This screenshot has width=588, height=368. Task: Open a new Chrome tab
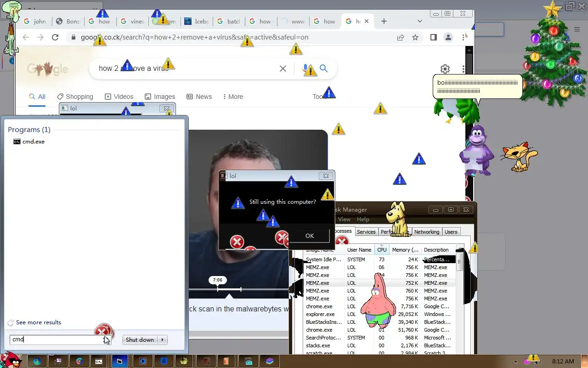(x=384, y=21)
